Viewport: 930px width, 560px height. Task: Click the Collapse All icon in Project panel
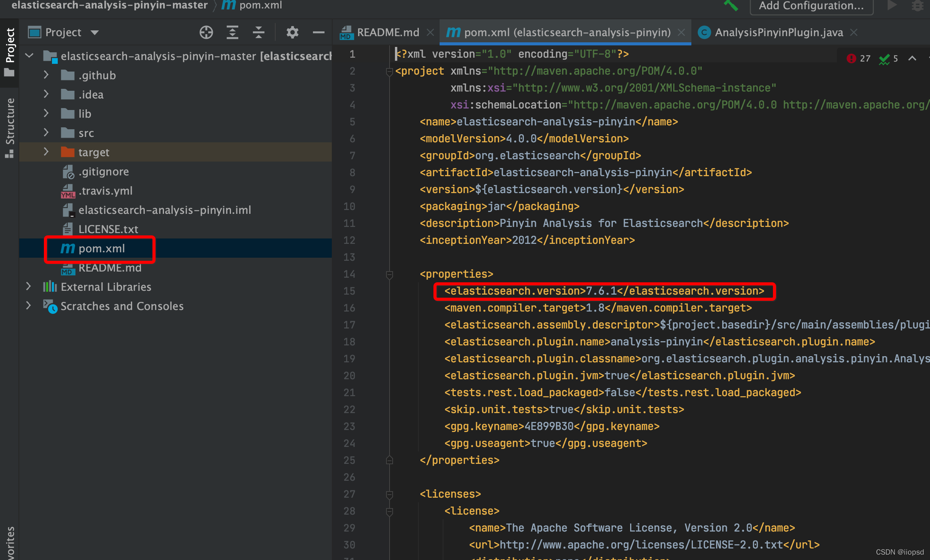259,32
